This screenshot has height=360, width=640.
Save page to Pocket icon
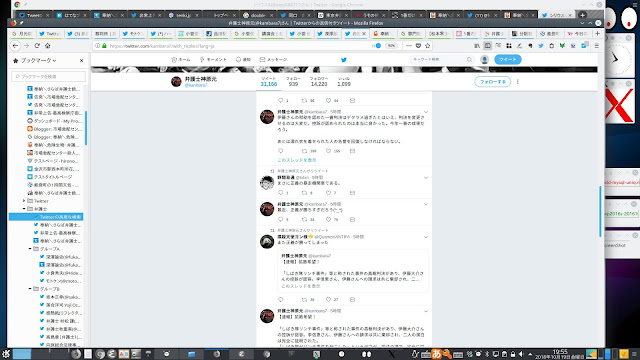(418, 46)
